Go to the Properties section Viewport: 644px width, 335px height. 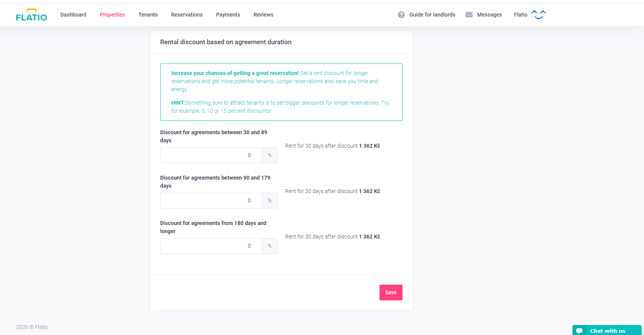112,15
